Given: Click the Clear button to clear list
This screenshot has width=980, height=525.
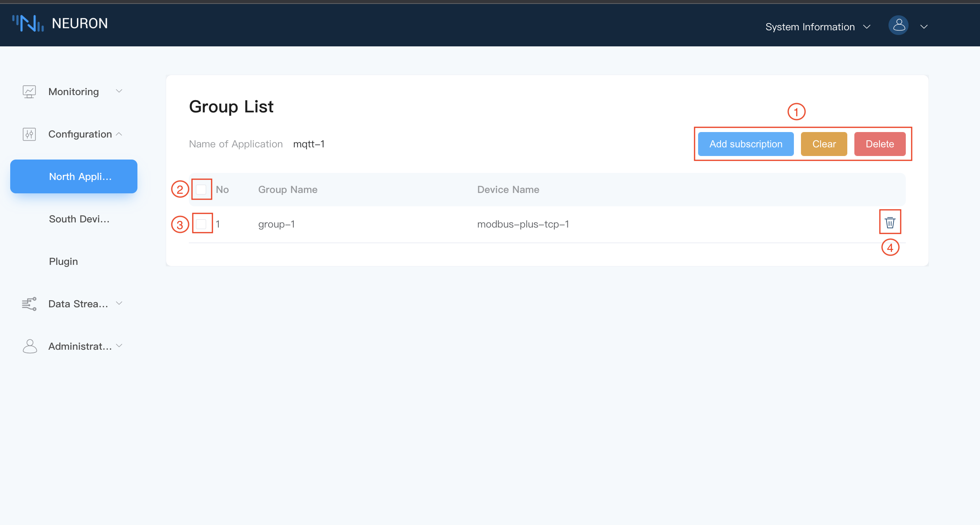Looking at the screenshot, I should (825, 144).
